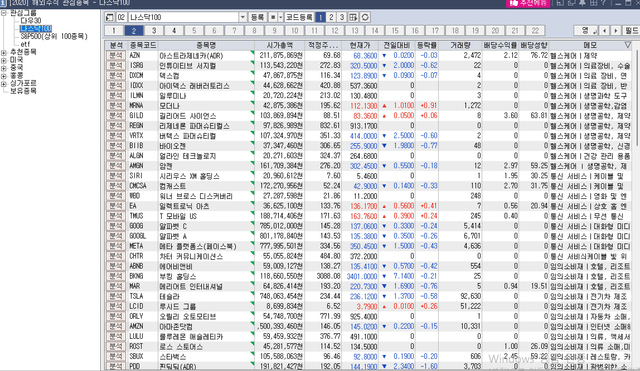The height and width of the screenshot is (371, 640).
Task: Select the 스타벅스 stock name cell
Action: point(206,357)
